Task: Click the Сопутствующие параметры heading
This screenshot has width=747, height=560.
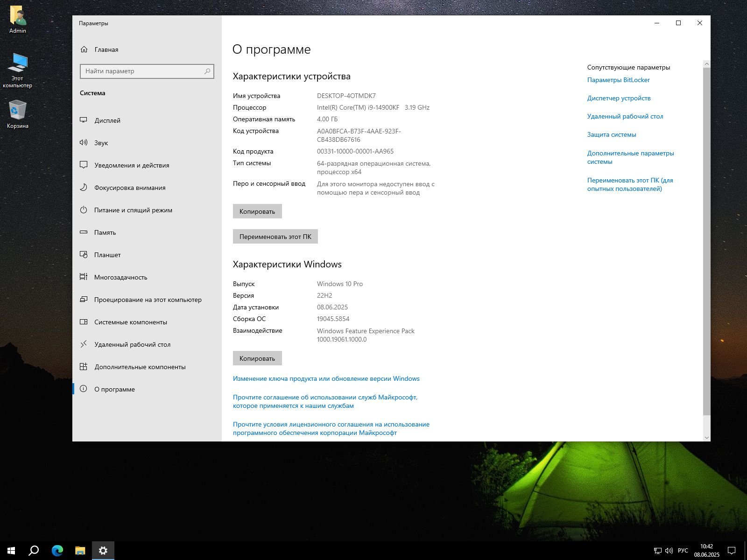Action: pyautogui.click(x=628, y=67)
